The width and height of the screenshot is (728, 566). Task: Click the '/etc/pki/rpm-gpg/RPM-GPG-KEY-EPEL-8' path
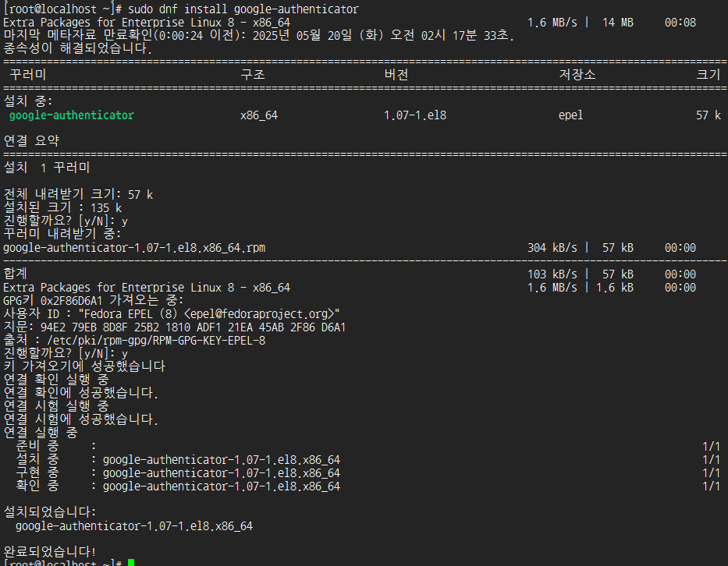click(156, 341)
